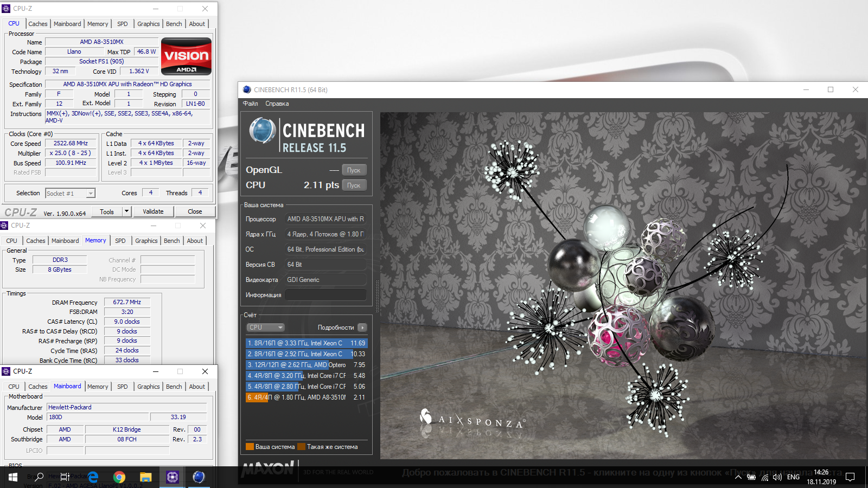Switch to CPU-Z taskbar icon

coord(173,477)
